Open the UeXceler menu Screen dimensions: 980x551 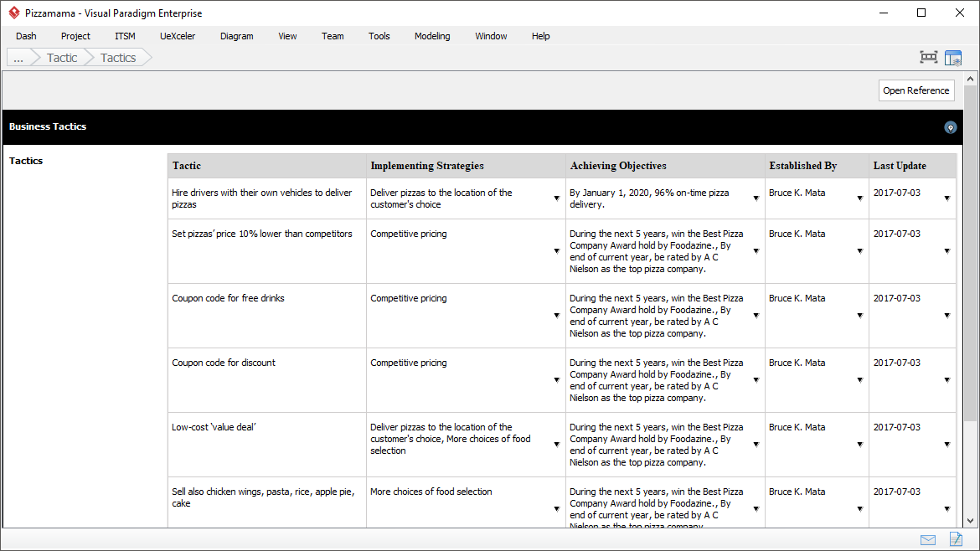tap(178, 36)
